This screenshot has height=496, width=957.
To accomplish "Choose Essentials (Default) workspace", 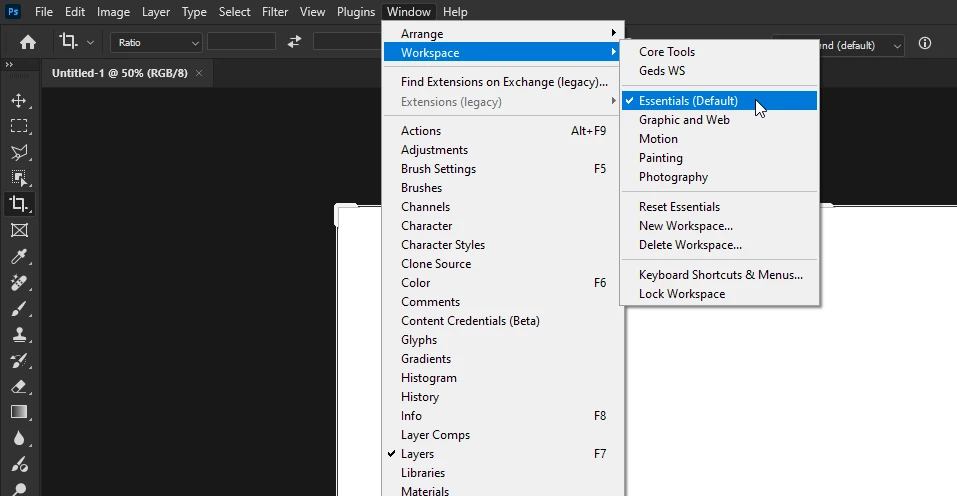I will pyautogui.click(x=719, y=101).
